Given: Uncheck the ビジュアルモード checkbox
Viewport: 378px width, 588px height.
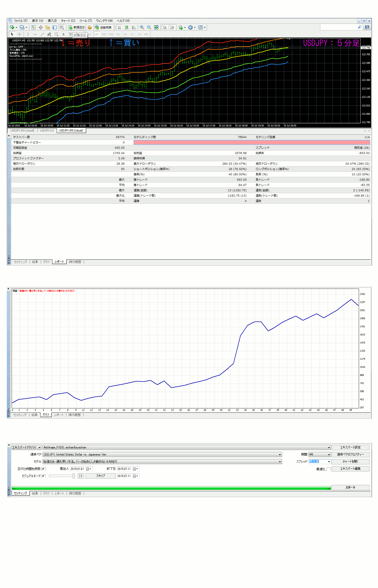Looking at the screenshot, I should click(44, 476).
